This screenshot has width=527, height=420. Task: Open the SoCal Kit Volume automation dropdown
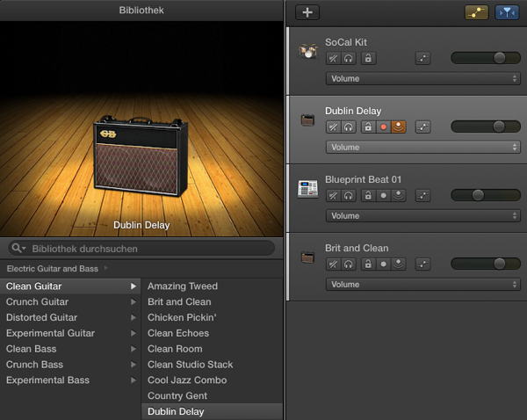point(423,78)
